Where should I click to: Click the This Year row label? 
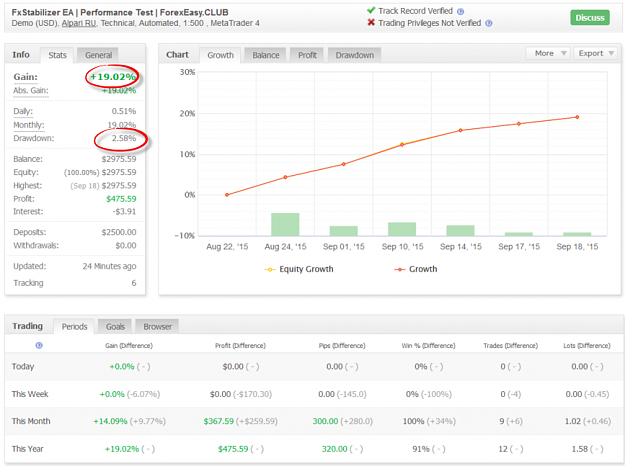27,449
